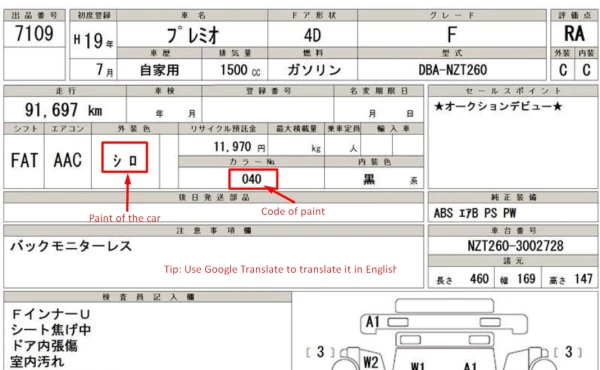Click the height value 147

pos(584,279)
